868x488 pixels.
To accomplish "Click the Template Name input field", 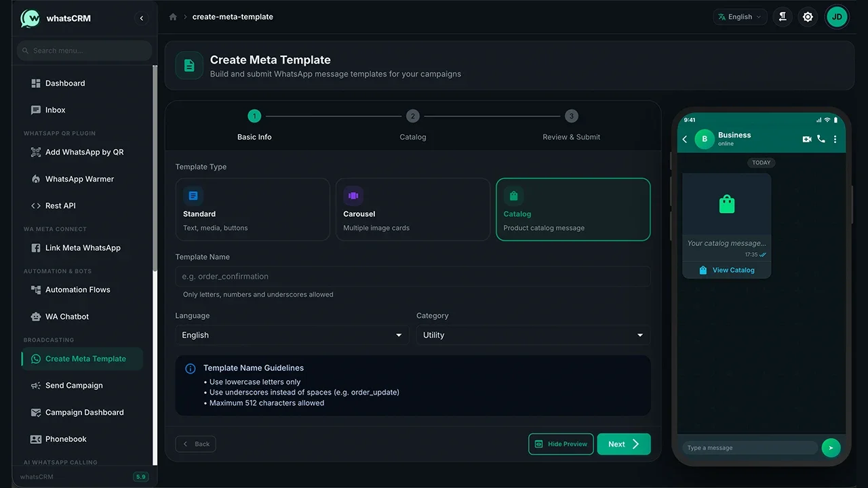I will pos(413,277).
